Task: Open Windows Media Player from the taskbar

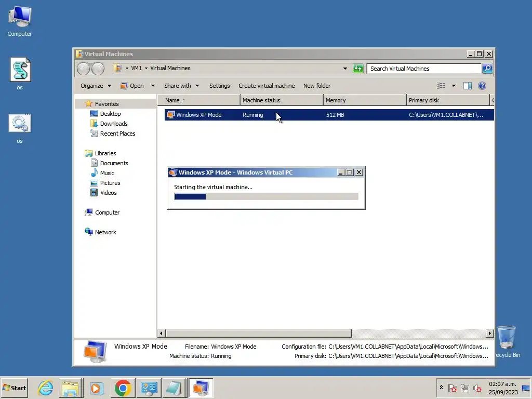Action: click(96, 388)
